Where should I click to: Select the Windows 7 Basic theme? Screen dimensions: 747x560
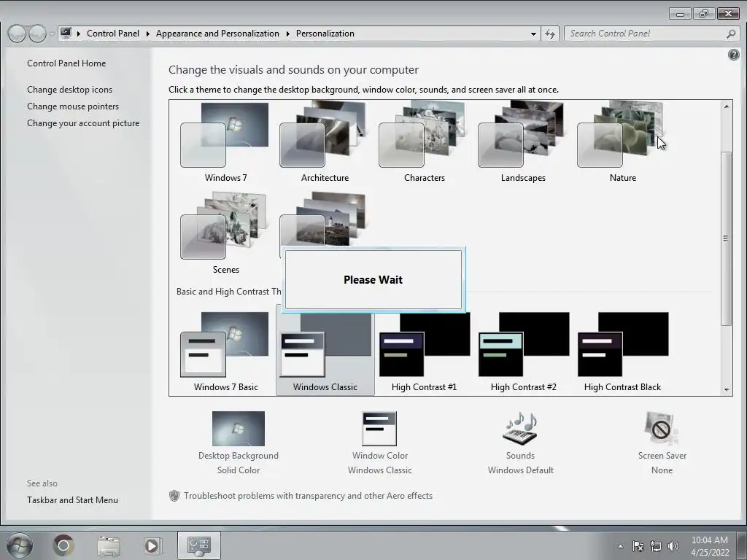click(225, 352)
